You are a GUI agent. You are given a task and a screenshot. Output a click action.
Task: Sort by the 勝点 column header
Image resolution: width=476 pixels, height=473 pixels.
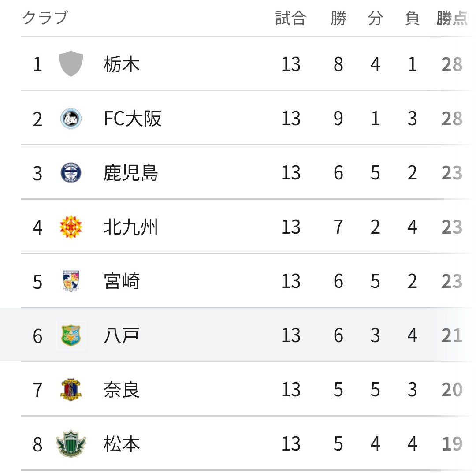[452, 18]
